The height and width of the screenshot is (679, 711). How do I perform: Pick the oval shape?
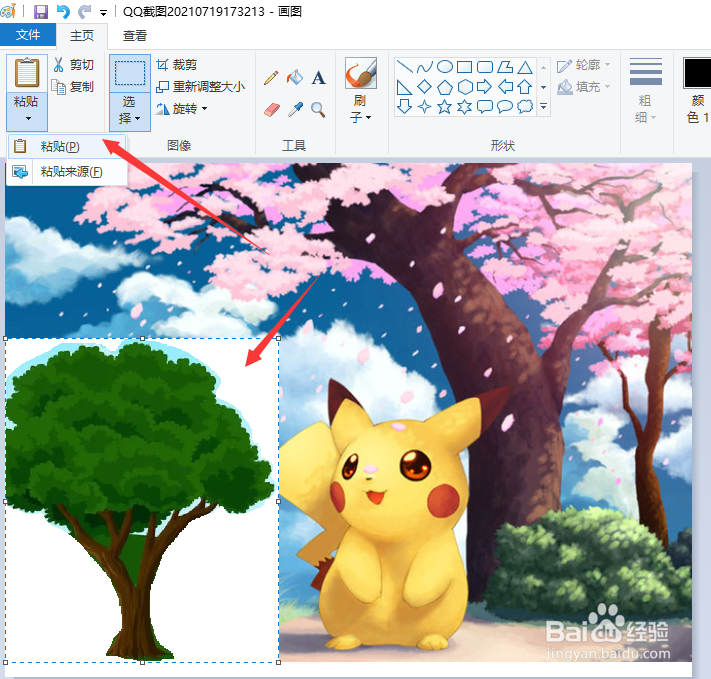444,67
